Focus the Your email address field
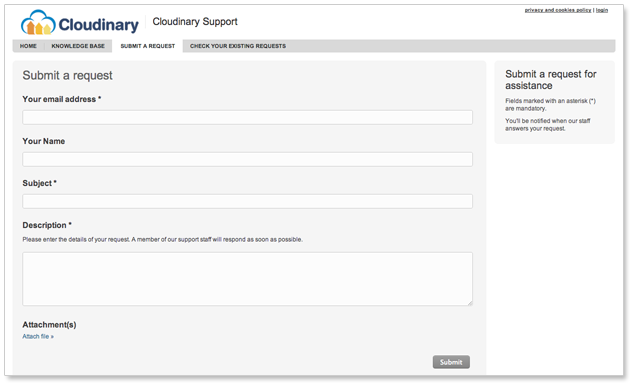This screenshot has width=634, height=385. 247,117
